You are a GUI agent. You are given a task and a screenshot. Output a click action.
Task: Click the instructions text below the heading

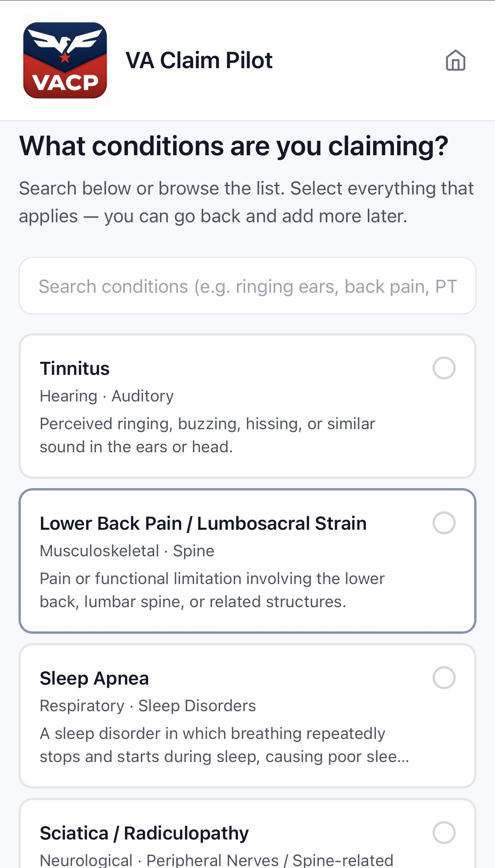(x=247, y=201)
